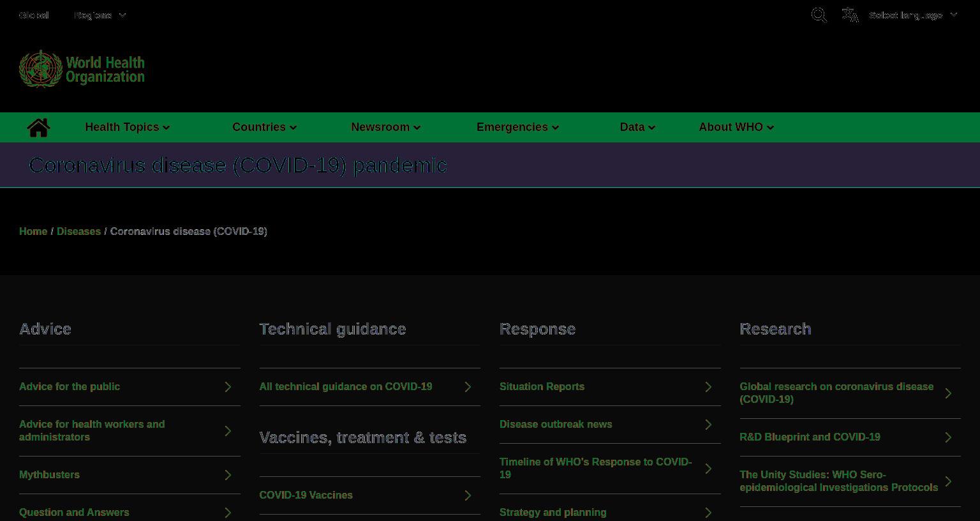The image size is (980, 521).
Task: Click arrow beside Question and Answers
Action: [228, 513]
